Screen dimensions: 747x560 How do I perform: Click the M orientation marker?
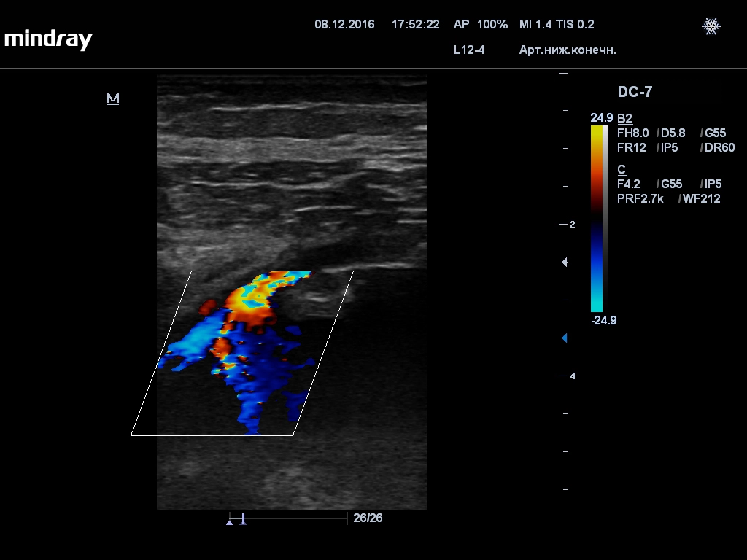pos(113,98)
